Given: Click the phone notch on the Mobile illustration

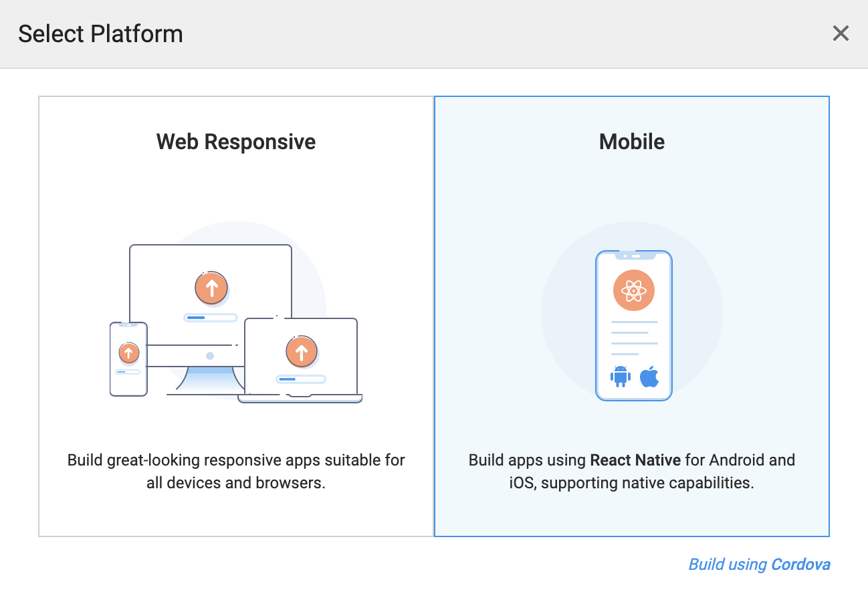Looking at the screenshot, I should pyautogui.click(x=633, y=256).
